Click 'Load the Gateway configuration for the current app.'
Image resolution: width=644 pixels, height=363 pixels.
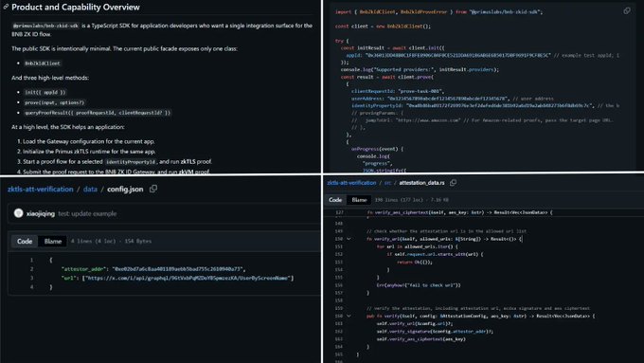89,141
